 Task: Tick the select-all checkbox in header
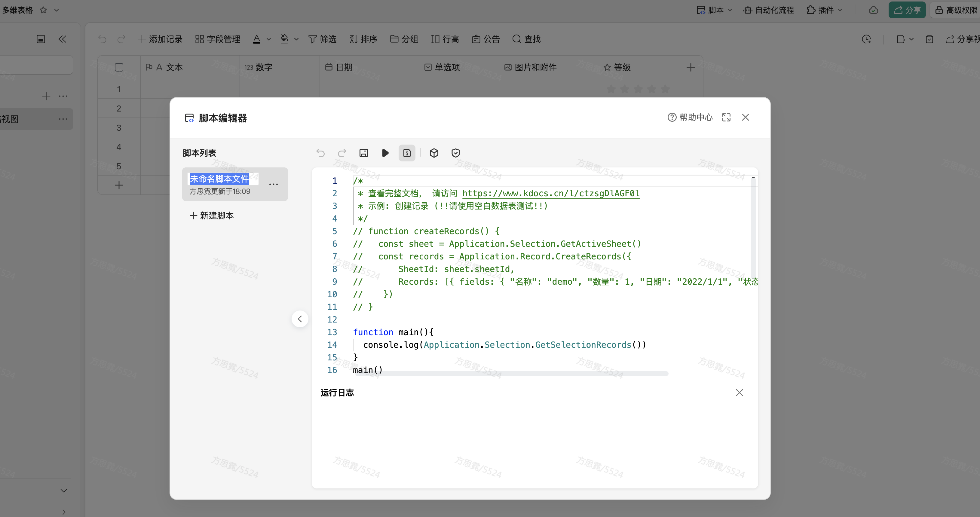(x=119, y=67)
